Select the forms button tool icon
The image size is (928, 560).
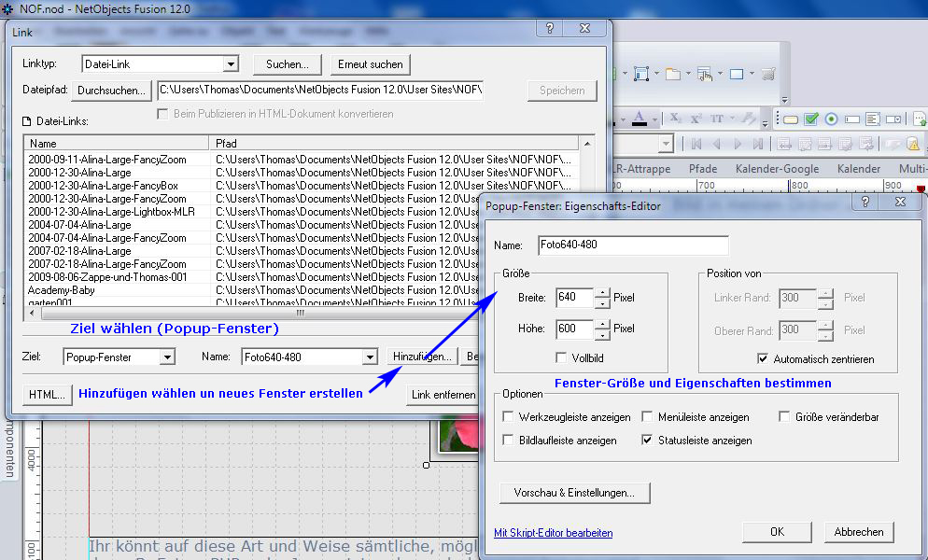tap(791, 119)
